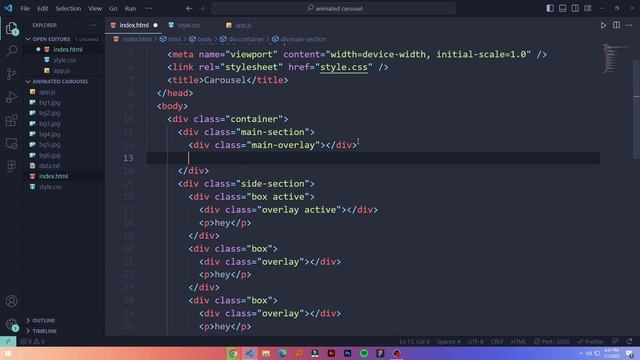Open the Extensions view
640x360 pixels.
[x=11, y=120]
